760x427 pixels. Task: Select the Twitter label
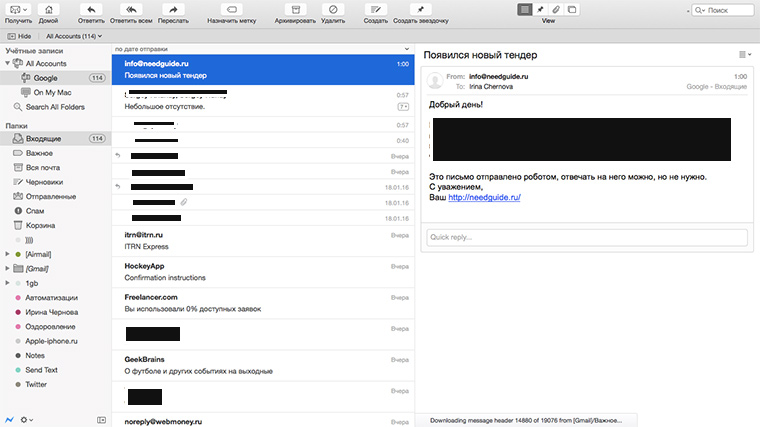click(55, 384)
